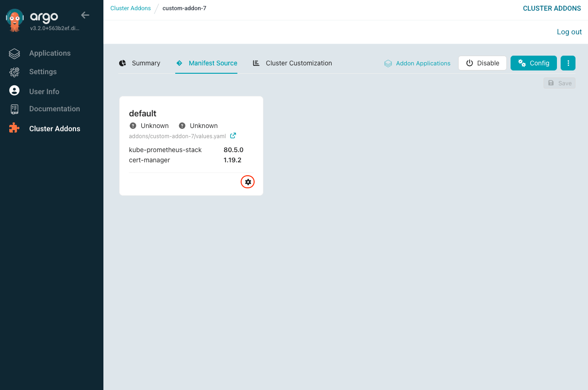
Task: Open Addon Applications
Action: pos(417,63)
